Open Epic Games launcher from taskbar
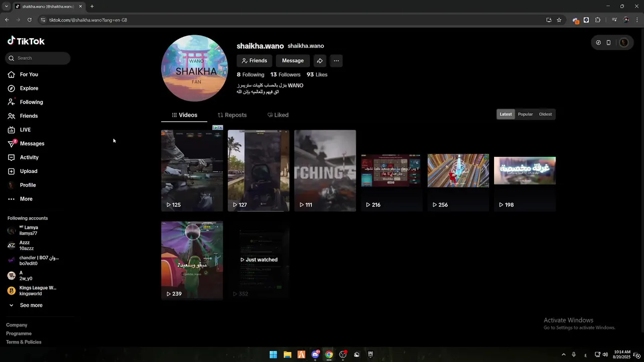 point(371,354)
